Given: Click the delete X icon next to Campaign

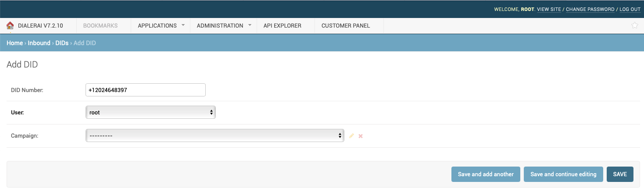Looking at the screenshot, I should coord(361,136).
